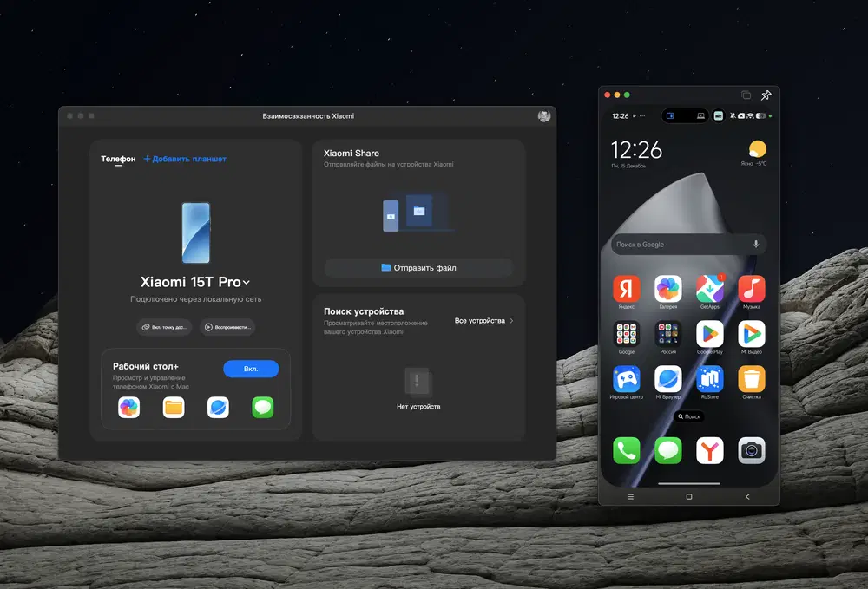Click the Поиск устройства heading
The image size is (868, 589).
pos(364,311)
